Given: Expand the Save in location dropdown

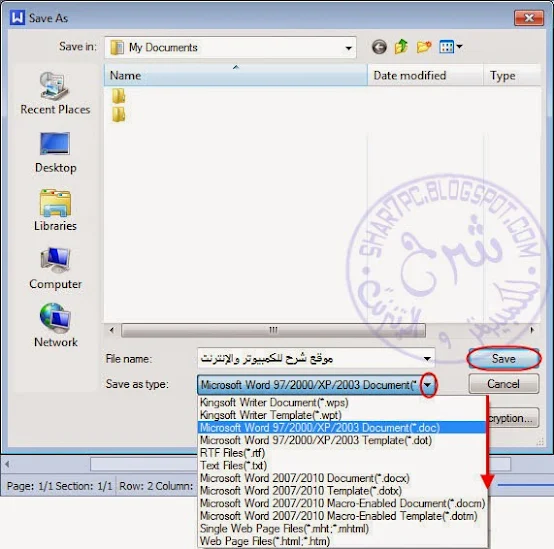Looking at the screenshot, I should point(348,48).
